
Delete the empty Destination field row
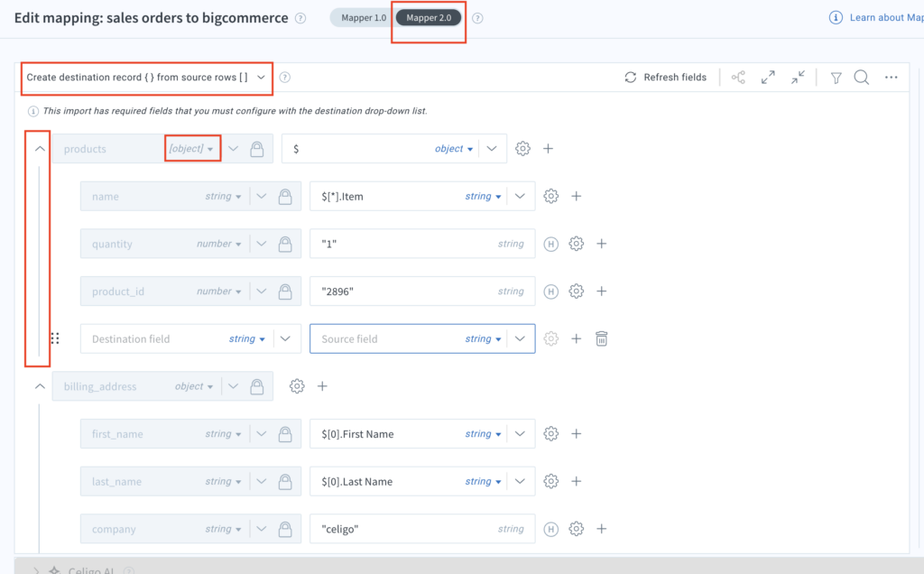[x=602, y=339]
